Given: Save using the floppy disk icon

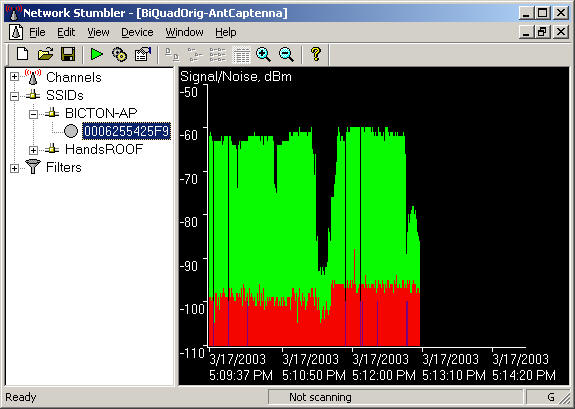Looking at the screenshot, I should pyautogui.click(x=68, y=54).
